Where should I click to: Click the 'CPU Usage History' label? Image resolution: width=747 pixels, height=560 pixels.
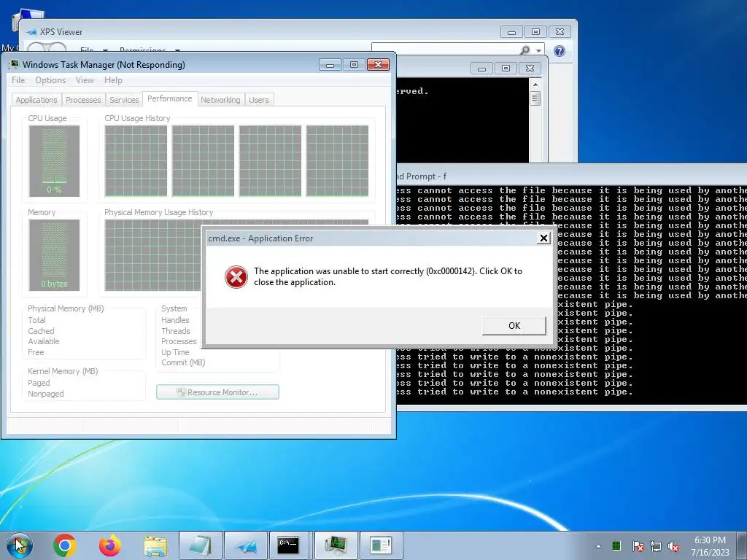[x=137, y=118]
